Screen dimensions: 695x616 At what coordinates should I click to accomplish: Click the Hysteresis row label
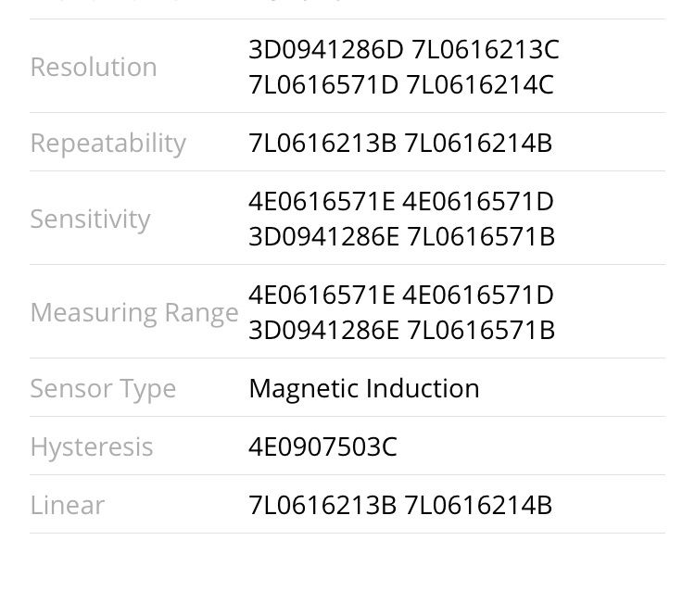(92, 446)
